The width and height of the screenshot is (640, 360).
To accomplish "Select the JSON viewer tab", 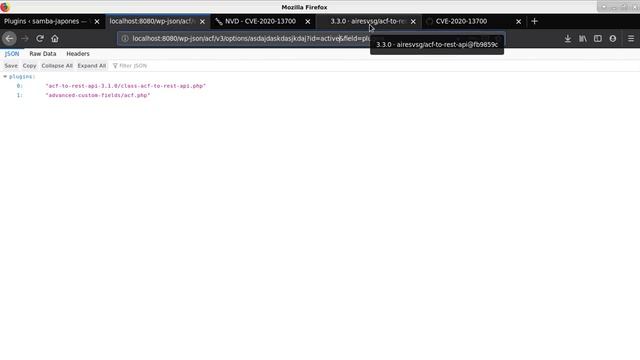I will pos(12,53).
